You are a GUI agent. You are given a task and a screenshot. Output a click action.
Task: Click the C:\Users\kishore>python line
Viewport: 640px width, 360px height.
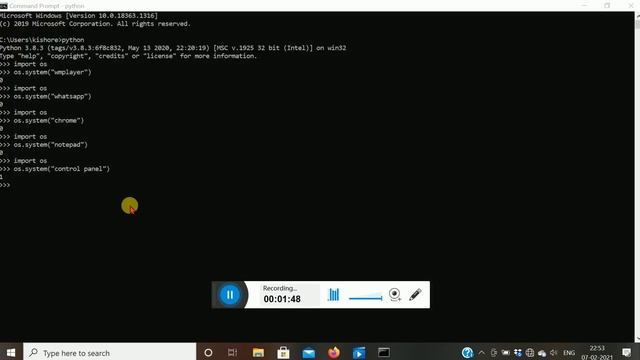click(42, 40)
